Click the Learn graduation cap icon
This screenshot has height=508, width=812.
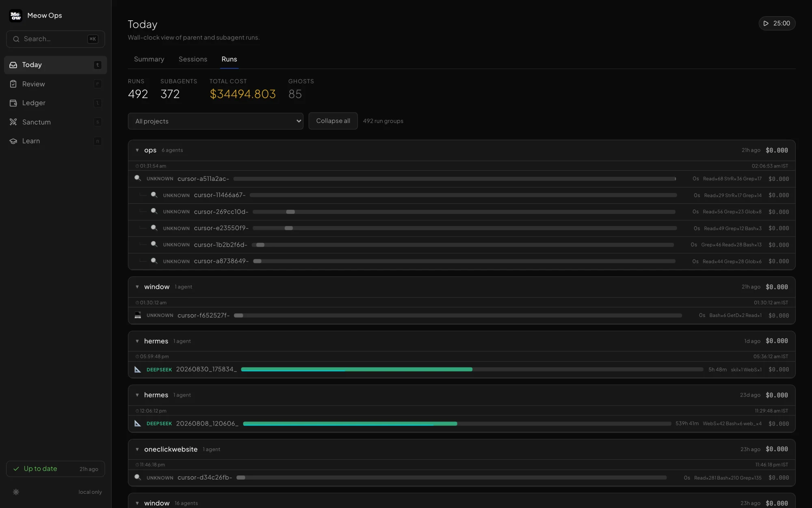[13, 141]
